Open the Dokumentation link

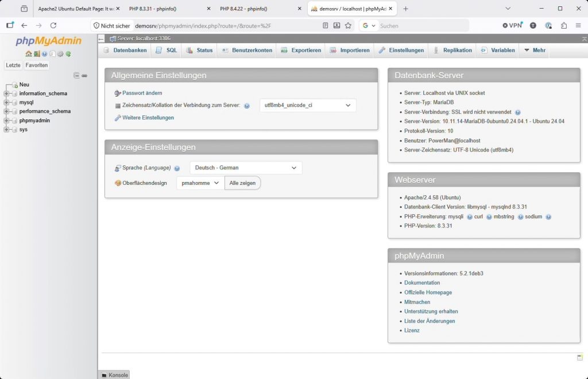(422, 283)
